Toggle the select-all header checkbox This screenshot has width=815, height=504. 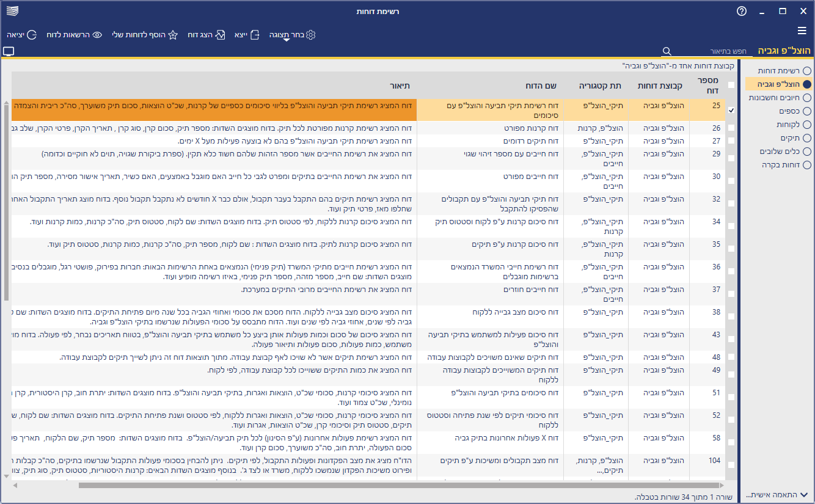(x=731, y=85)
